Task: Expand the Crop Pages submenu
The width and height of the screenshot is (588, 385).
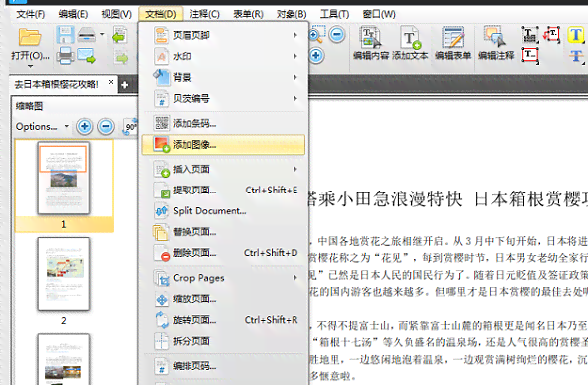Action: pos(224,278)
